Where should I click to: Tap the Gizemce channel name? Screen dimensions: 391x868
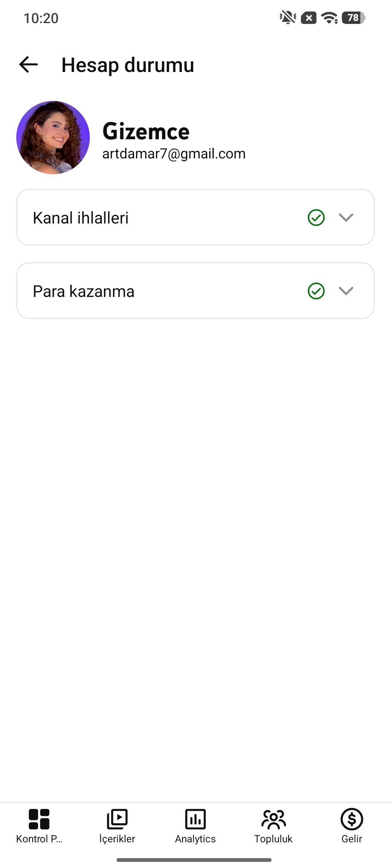click(x=146, y=131)
